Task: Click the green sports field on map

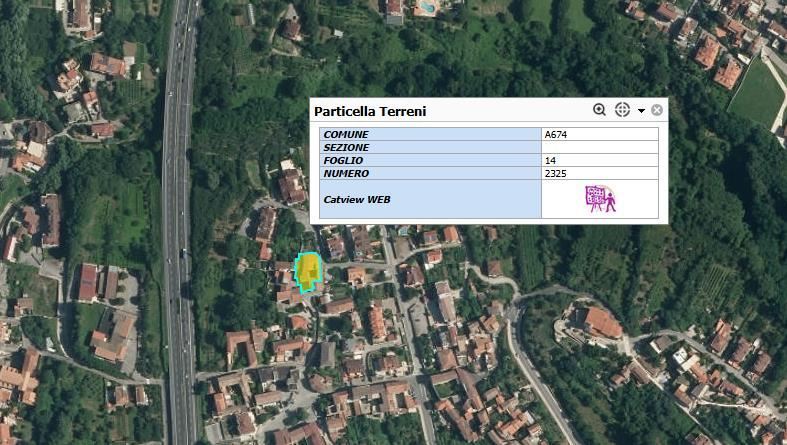Action: click(x=756, y=92)
